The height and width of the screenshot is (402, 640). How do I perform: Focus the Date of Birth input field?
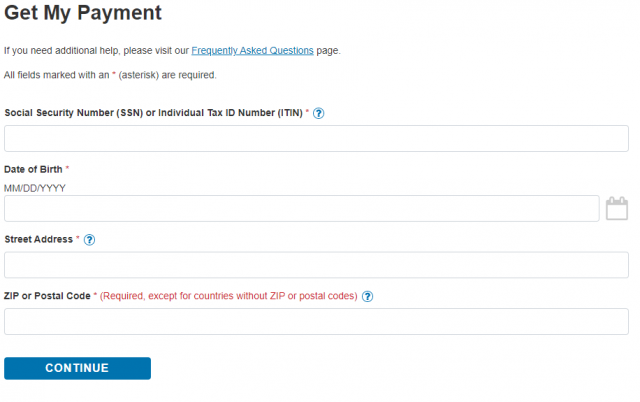click(x=302, y=209)
